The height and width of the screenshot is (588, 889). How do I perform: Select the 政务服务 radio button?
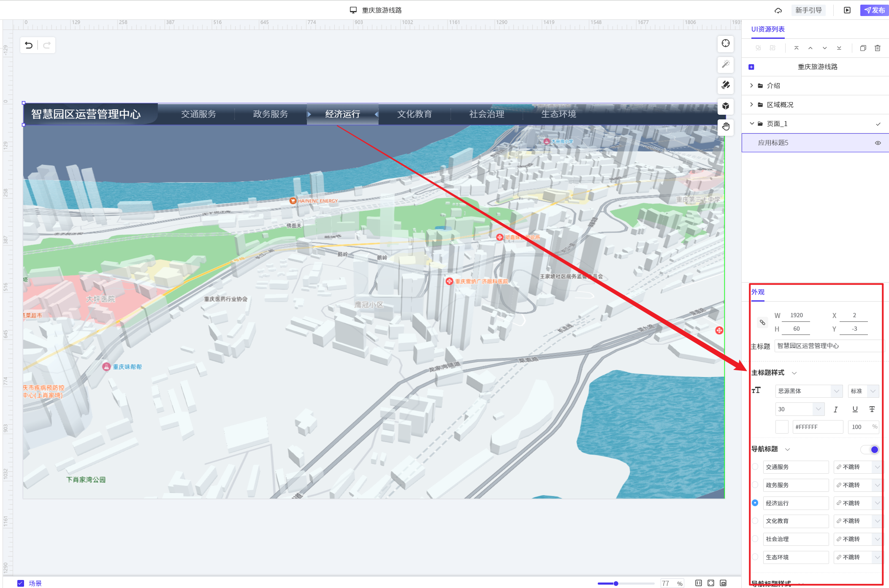coord(755,485)
